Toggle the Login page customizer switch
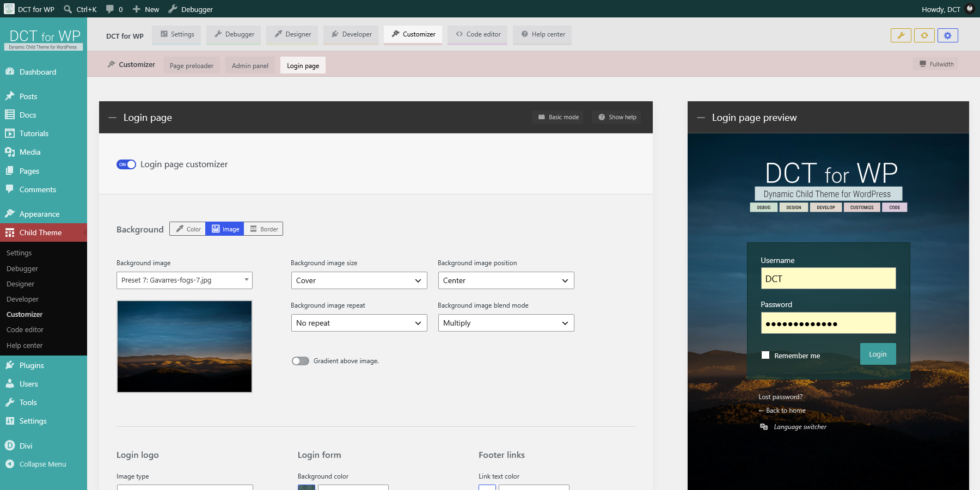 pyautogui.click(x=126, y=164)
